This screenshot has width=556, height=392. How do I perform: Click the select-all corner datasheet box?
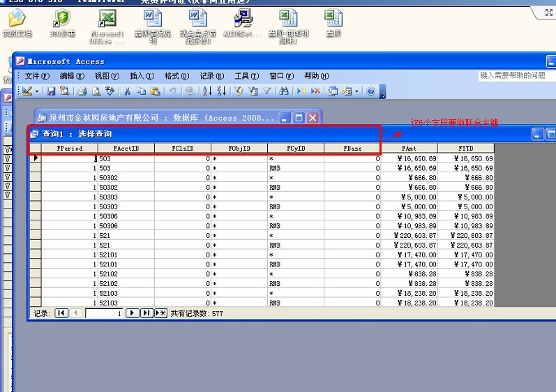[35, 148]
